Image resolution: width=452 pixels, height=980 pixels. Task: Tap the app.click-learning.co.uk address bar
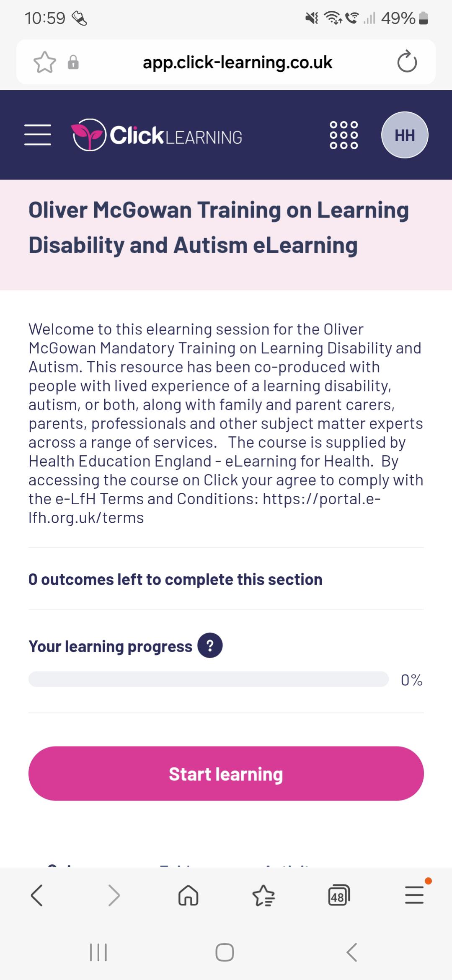(237, 62)
